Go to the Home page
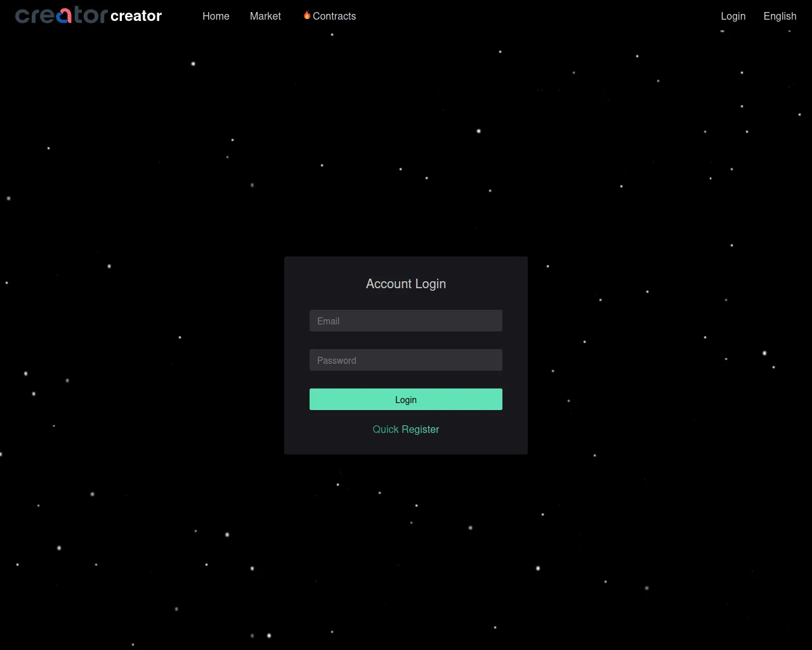This screenshot has width=812, height=650. click(x=216, y=16)
